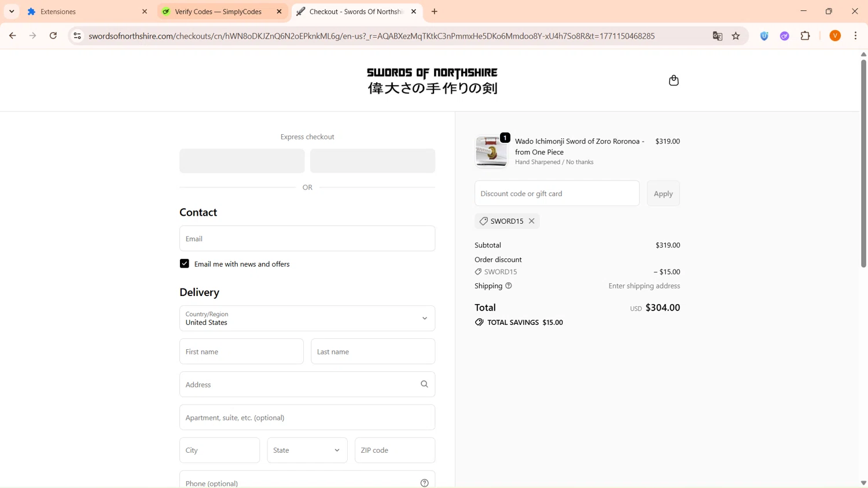Click the Subtotal $319.00 value
This screenshot has width=868, height=488.
click(668, 245)
